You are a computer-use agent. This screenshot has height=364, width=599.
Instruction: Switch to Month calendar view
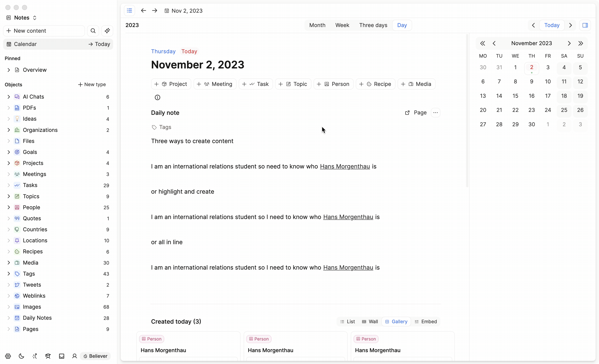tap(317, 25)
